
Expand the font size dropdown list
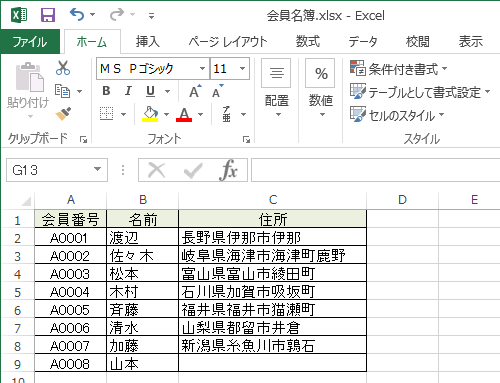[242, 69]
